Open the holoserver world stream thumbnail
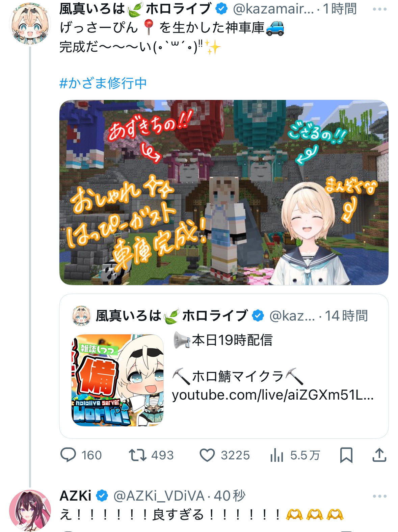Image resolution: width=398 pixels, height=532 pixels. tap(117, 380)
